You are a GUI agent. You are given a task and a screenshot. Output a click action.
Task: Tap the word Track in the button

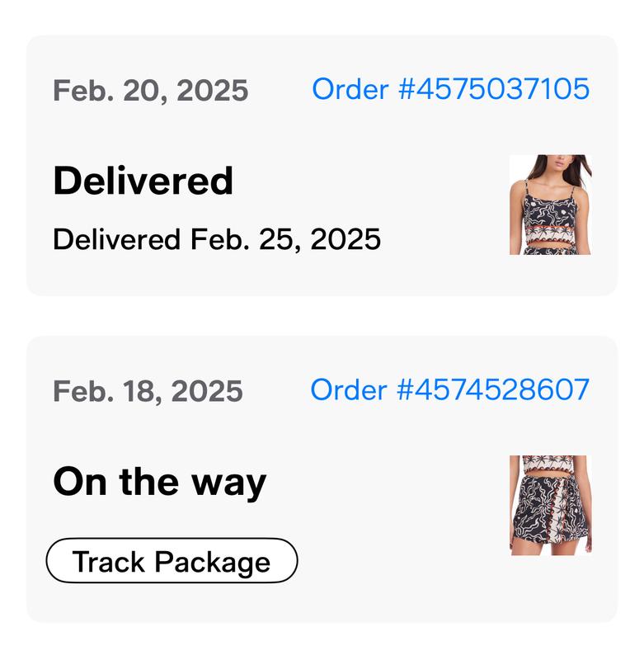coord(109,561)
